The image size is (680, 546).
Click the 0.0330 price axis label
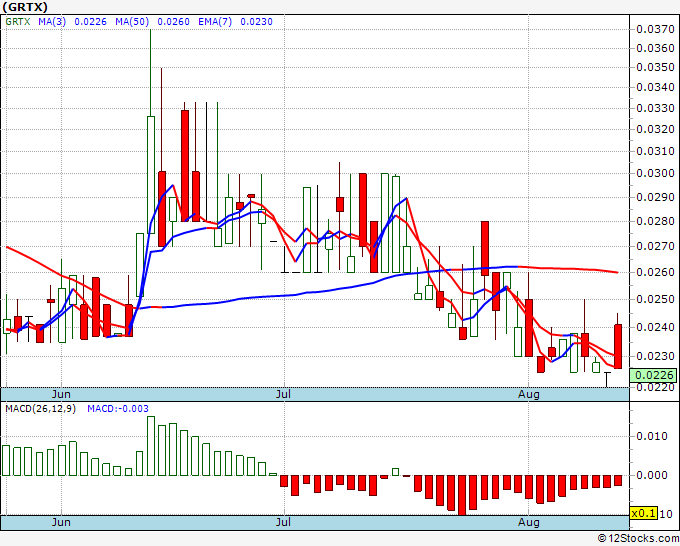point(655,108)
